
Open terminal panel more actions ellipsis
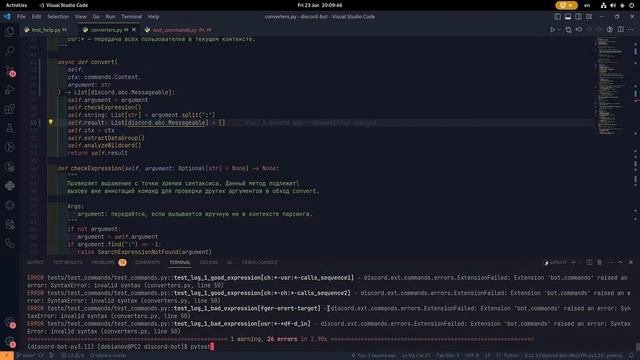pyautogui.click(x=610, y=262)
